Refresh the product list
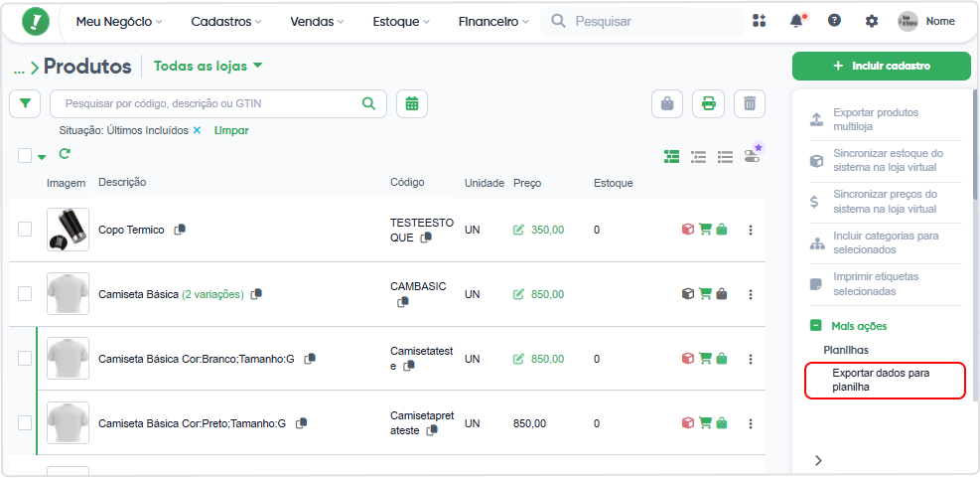 65,153
